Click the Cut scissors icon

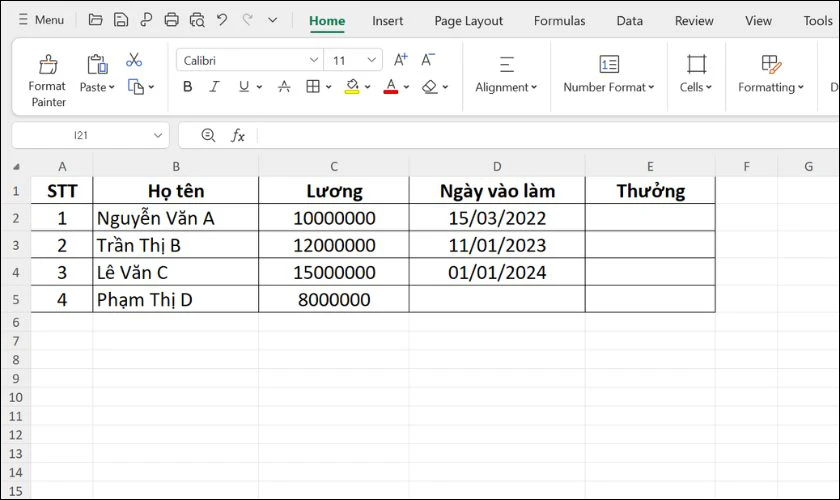click(134, 60)
